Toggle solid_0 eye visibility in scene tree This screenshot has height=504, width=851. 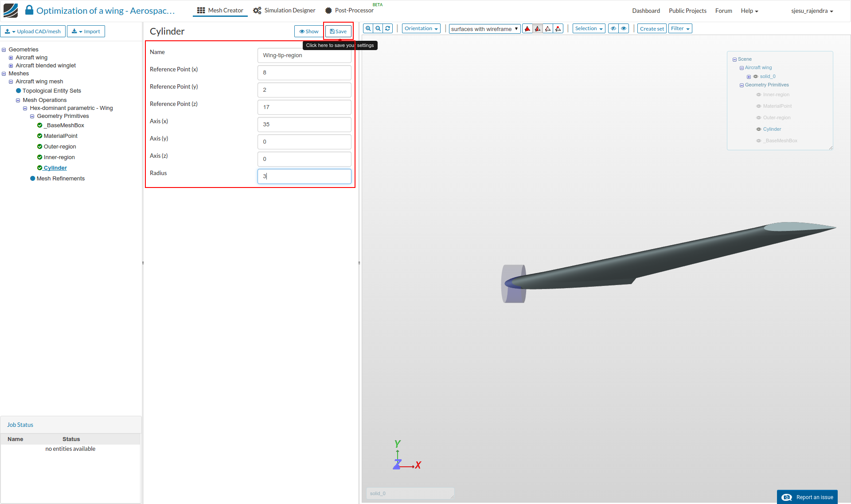point(756,77)
